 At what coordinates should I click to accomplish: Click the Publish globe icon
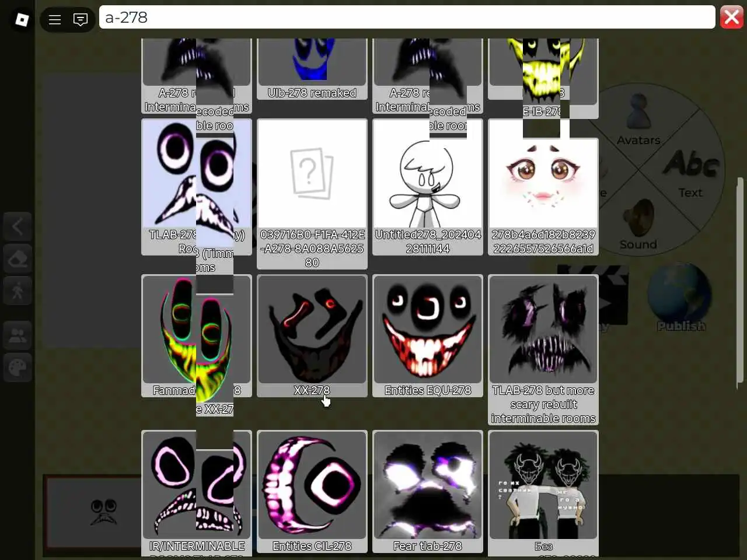pyautogui.click(x=681, y=297)
